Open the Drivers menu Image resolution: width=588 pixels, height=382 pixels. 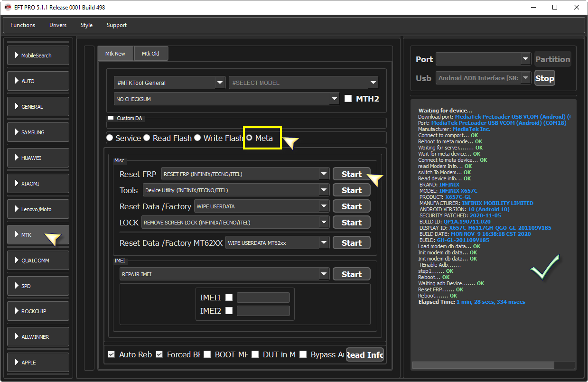[x=58, y=25]
